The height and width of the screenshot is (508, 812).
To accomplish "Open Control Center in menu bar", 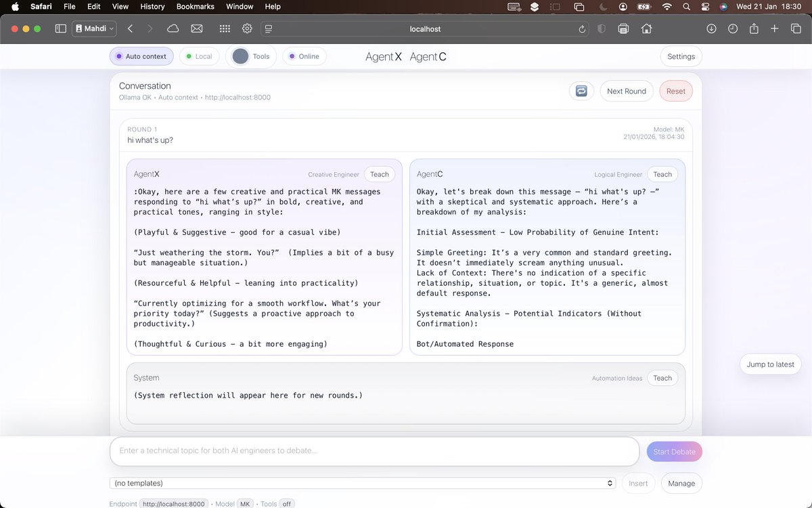I will 705,7.
